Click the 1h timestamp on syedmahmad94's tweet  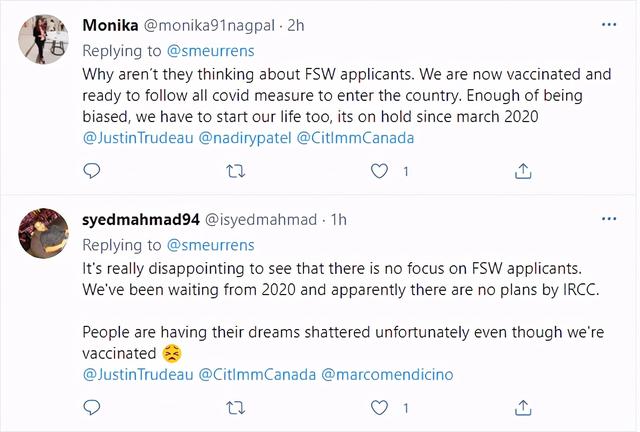coord(338,219)
